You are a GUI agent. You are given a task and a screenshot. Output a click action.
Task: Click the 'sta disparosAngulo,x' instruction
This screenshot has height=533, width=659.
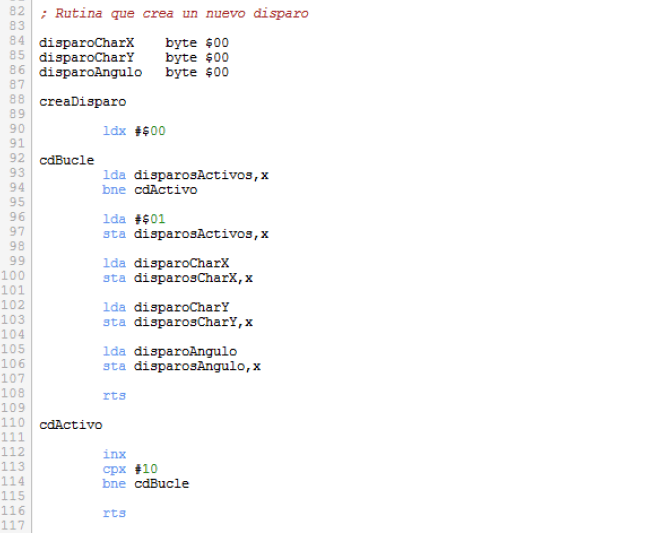coord(182,366)
